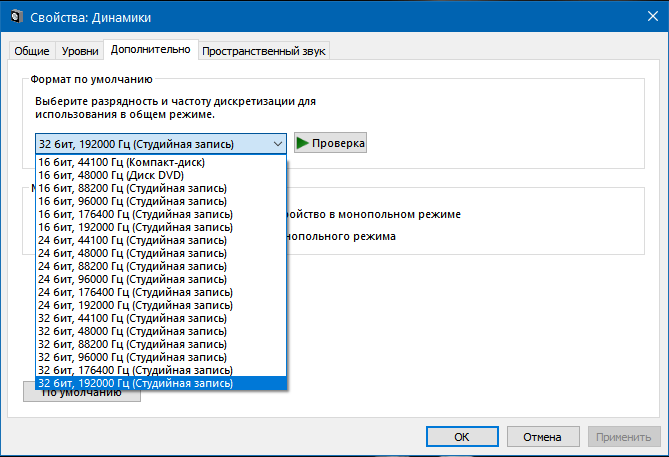Choose 16 бит, 48000 Гц (Диск DVD)
The image size is (669, 457).
tap(161, 175)
